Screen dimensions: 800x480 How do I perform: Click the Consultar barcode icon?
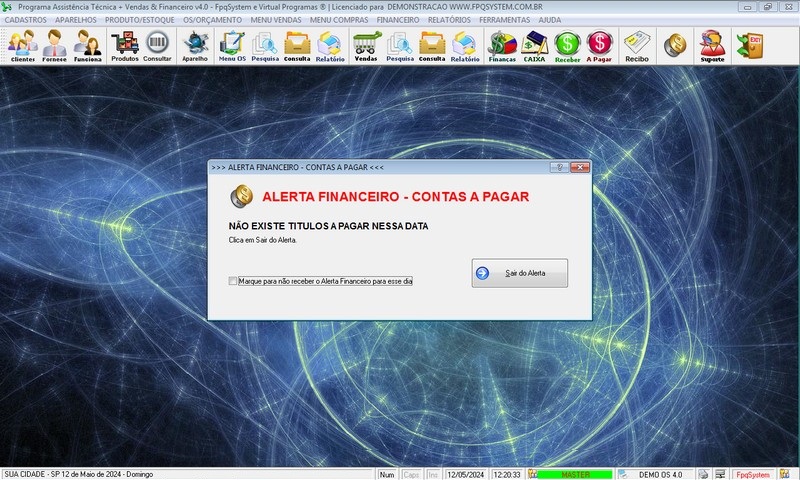(x=157, y=45)
